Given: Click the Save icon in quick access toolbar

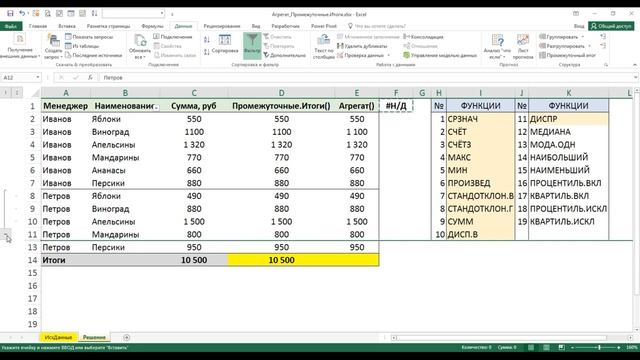Looking at the screenshot, I should 11,13.
